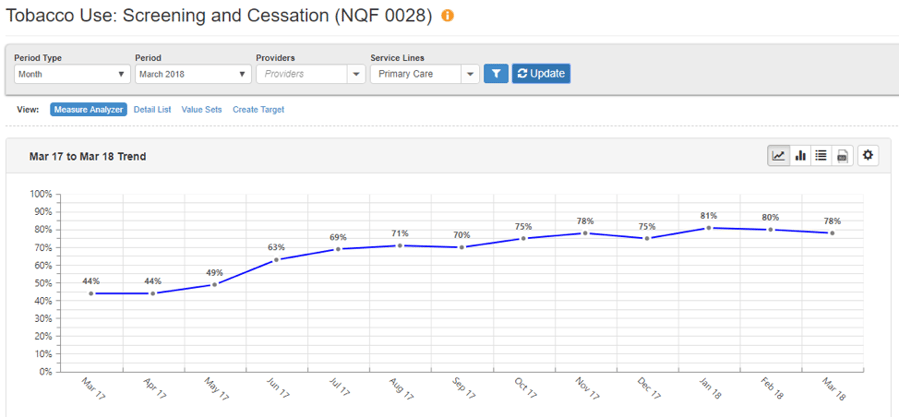899x417 pixels.
Task: Click the 0% y-axis label
Action: 45,372
